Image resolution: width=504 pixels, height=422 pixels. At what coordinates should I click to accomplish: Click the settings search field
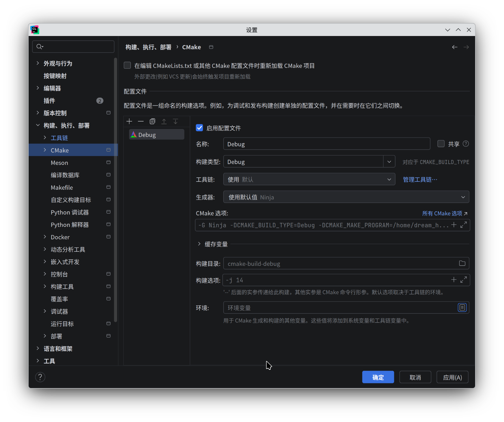[73, 47]
